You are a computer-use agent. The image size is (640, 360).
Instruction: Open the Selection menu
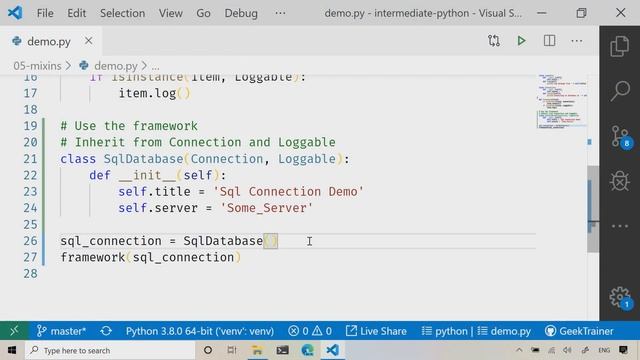[122, 13]
